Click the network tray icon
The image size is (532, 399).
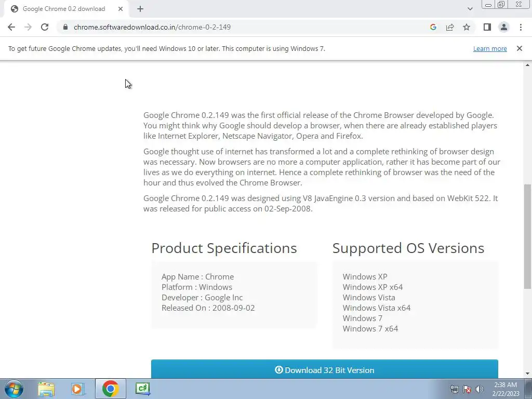tap(454, 389)
